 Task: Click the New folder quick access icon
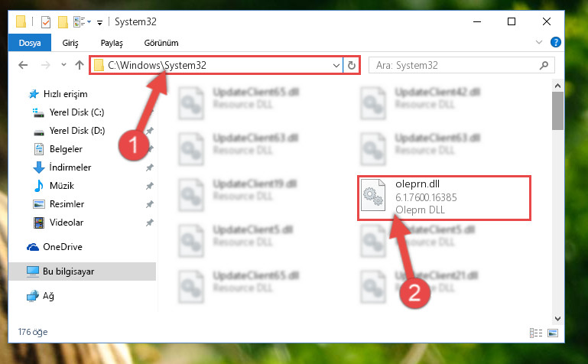click(x=63, y=22)
